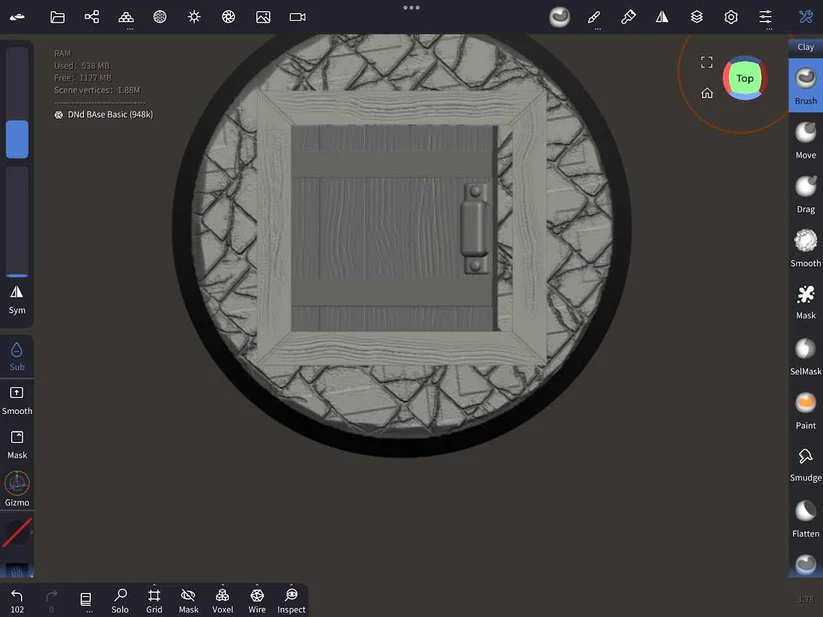Viewport: 823px width, 617px height.
Task: Adjust the brush radius slider
Action: [x=17, y=102]
